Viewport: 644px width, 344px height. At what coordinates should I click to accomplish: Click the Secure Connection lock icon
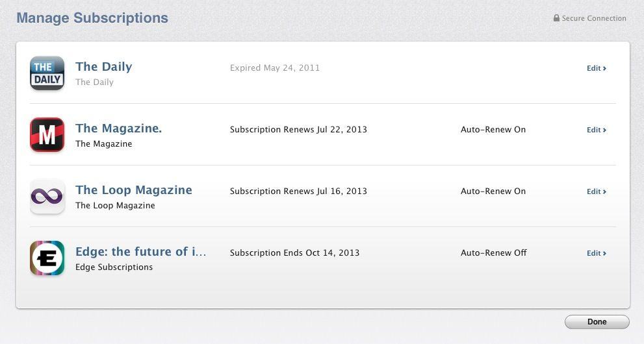(556, 18)
